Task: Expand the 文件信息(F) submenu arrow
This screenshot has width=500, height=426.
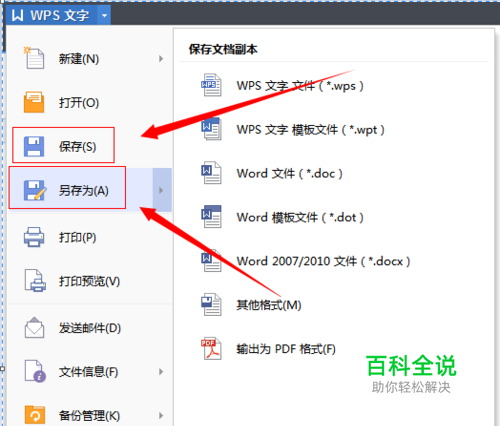Action: (x=161, y=372)
